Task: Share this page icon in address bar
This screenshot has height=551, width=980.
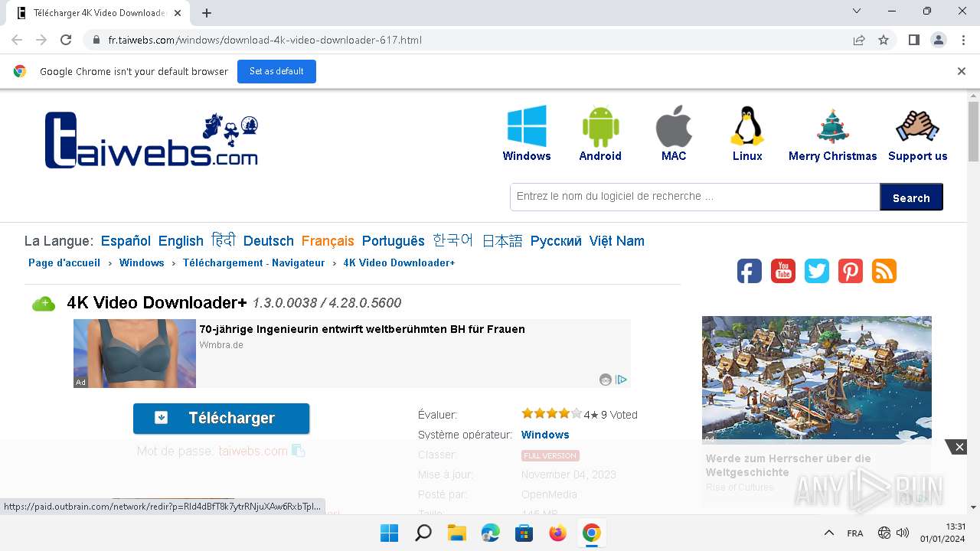Action: pos(859,40)
